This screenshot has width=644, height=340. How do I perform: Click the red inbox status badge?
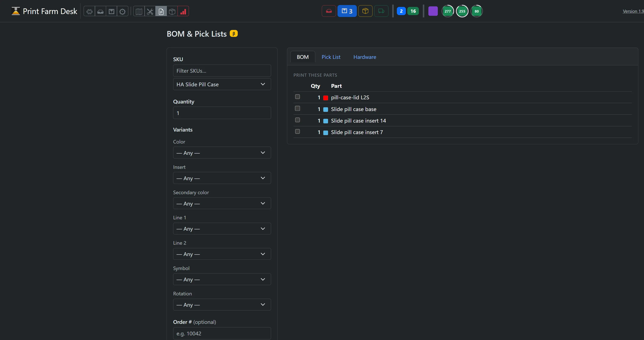point(329,11)
